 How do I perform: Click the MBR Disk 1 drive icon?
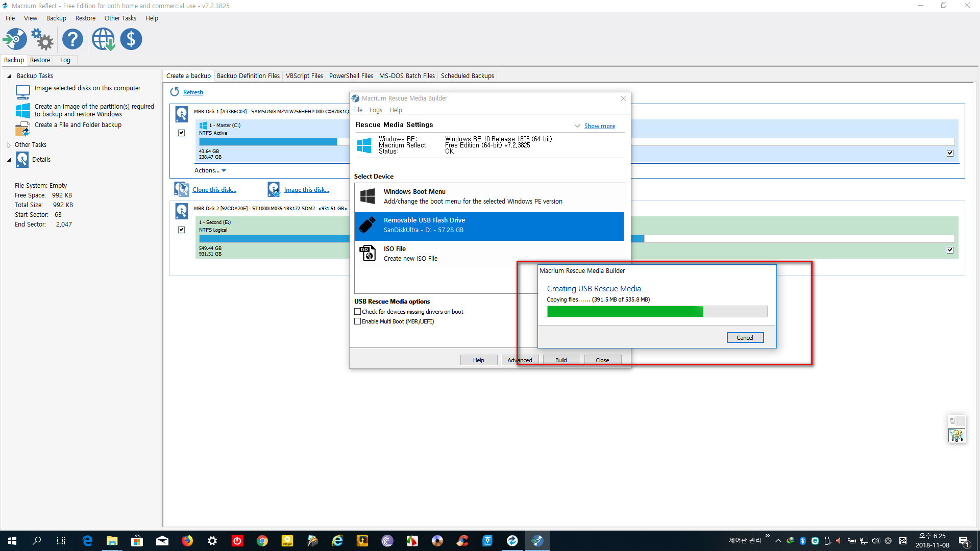[x=181, y=114]
